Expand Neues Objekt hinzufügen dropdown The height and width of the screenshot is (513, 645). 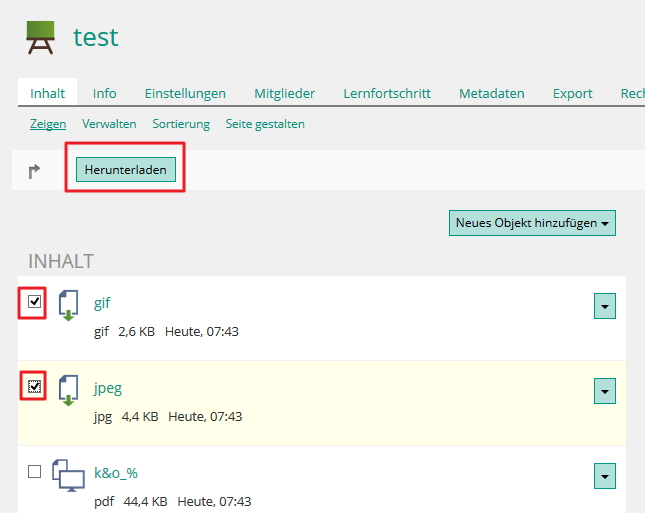click(x=532, y=223)
